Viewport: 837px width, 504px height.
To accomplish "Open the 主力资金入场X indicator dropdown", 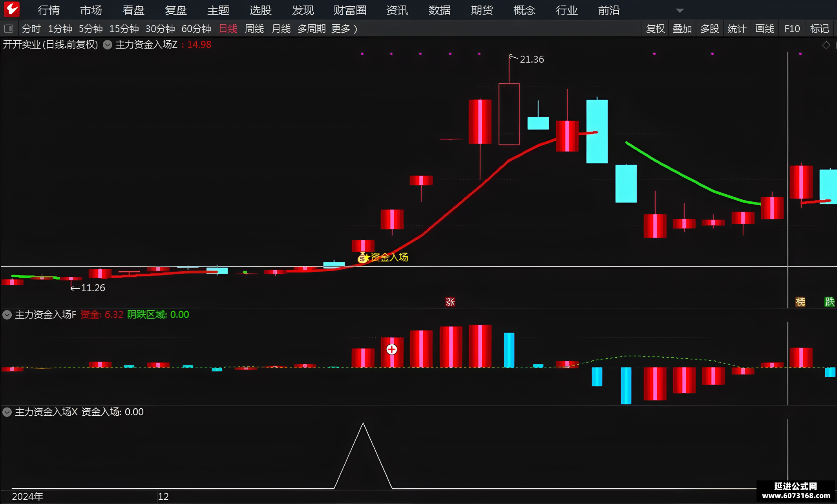I will [x=7, y=412].
